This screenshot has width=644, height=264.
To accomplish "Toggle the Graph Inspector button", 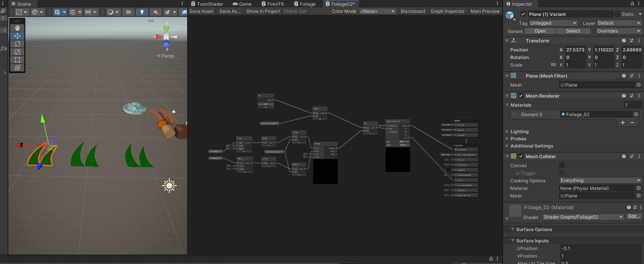I will click(447, 11).
